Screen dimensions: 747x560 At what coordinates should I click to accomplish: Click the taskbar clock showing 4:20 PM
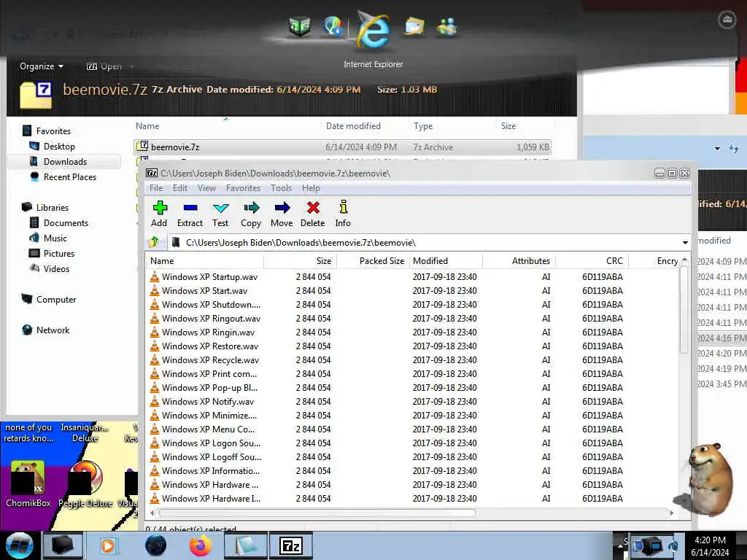pos(710,545)
